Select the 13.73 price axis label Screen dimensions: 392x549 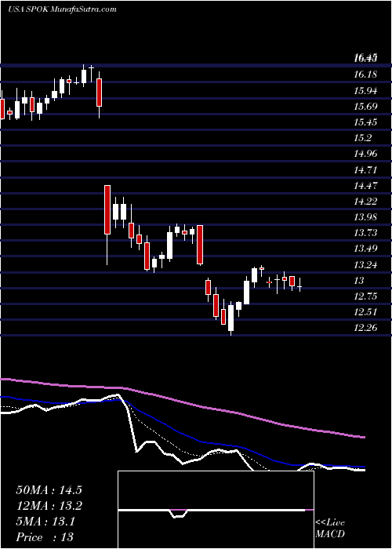[365, 233]
